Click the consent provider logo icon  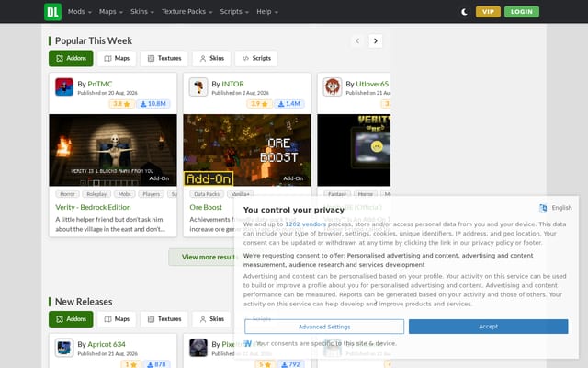(247, 343)
